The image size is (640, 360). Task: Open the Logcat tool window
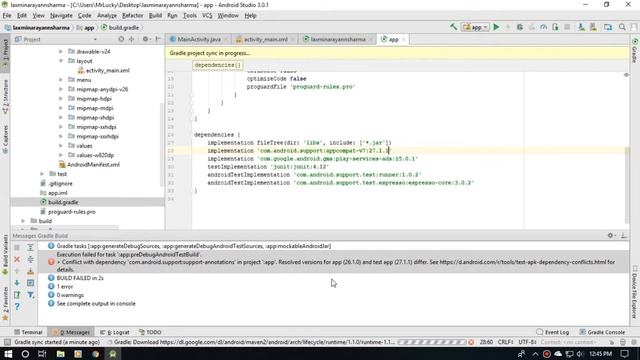click(x=115, y=332)
